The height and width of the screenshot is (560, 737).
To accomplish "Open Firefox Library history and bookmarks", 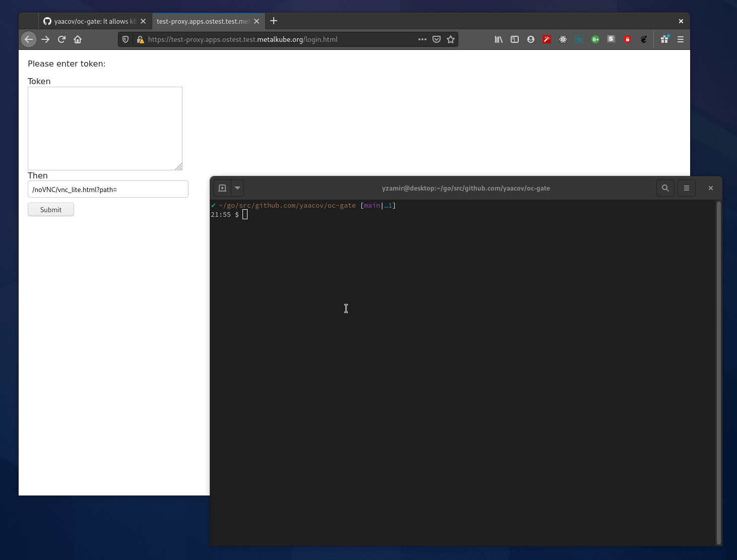I will [499, 39].
